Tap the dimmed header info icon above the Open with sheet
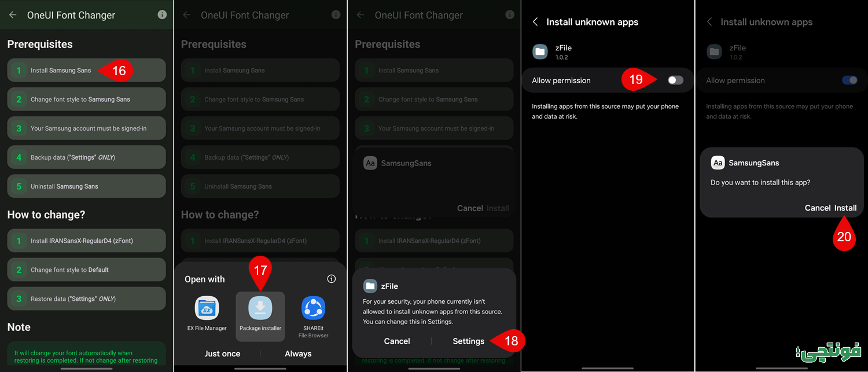The height and width of the screenshot is (372, 868). tap(336, 15)
